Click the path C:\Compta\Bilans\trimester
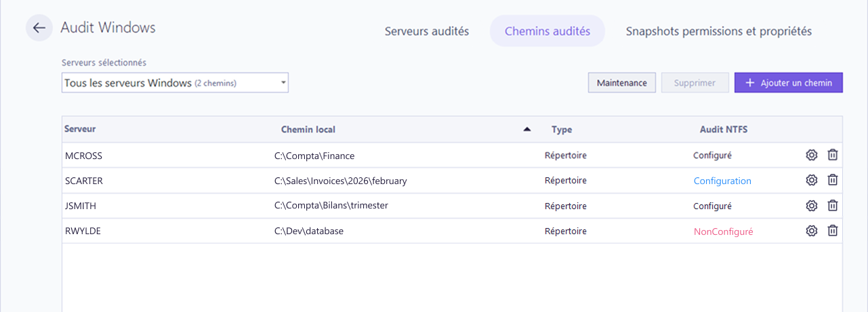The image size is (868, 312). 331,206
